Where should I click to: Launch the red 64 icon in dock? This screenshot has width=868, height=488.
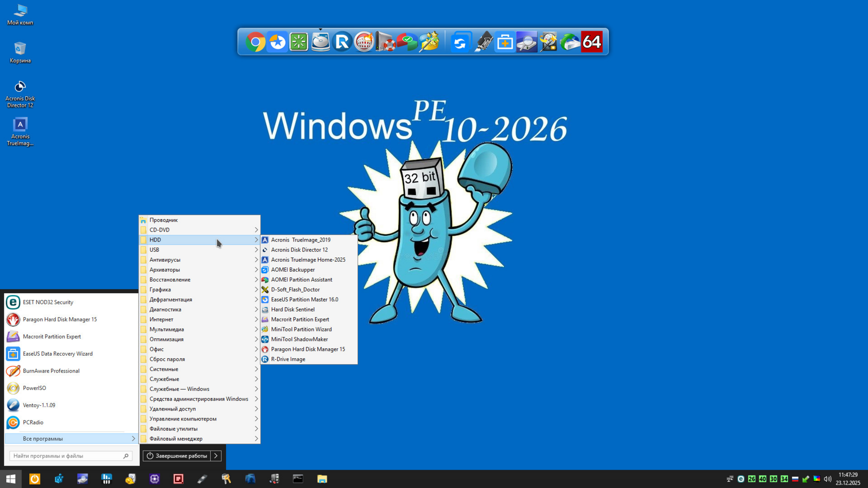(591, 42)
